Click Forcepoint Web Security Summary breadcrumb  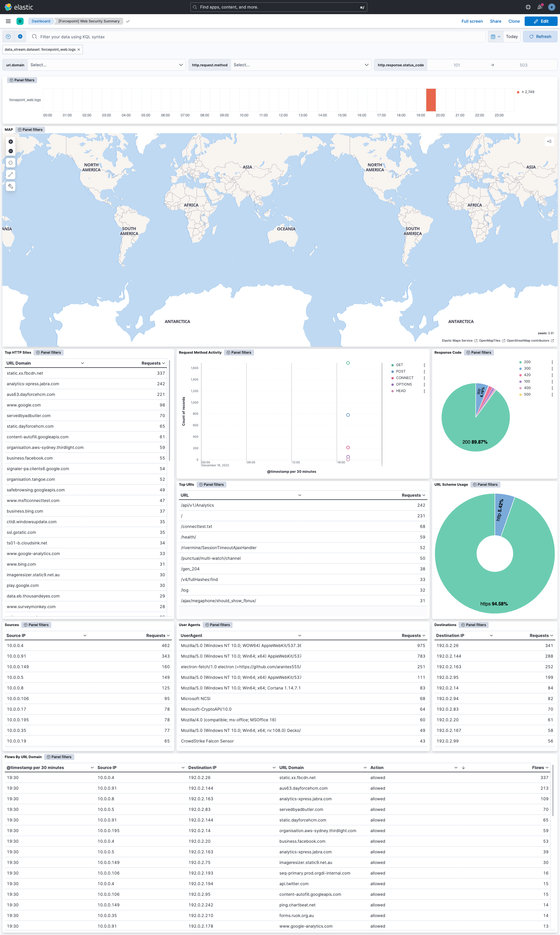pos(89,21)
